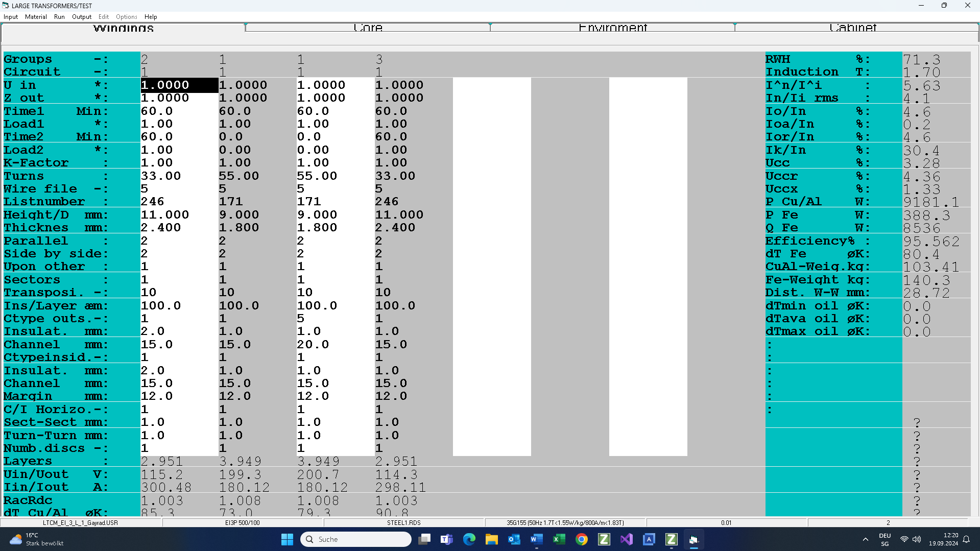Click status bar entry STEEL1.RDS

404,522
